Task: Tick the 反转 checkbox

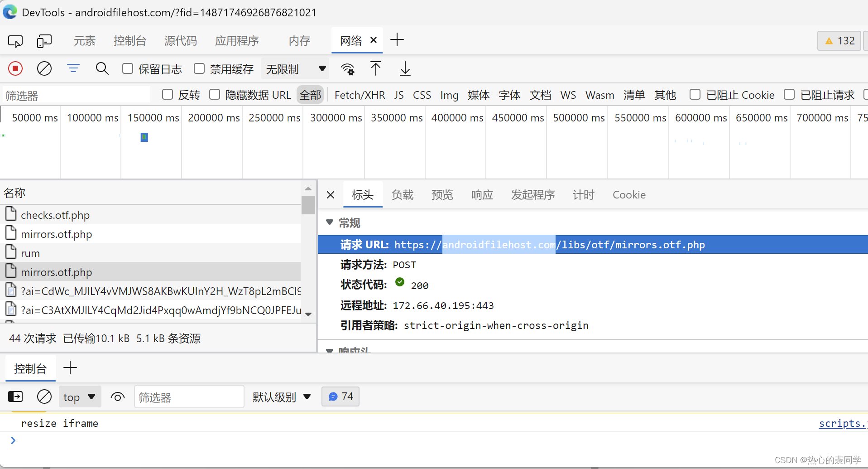Action: point(168,94)
